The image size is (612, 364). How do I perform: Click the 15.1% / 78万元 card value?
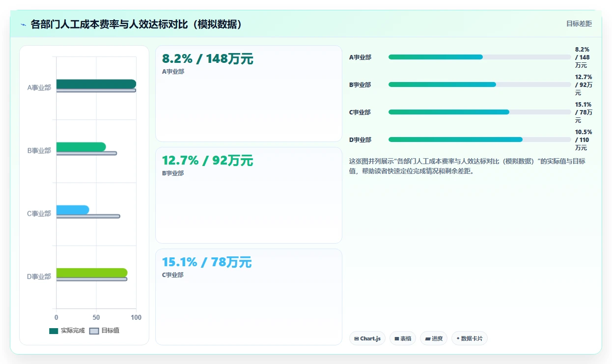tap(207, 262)
